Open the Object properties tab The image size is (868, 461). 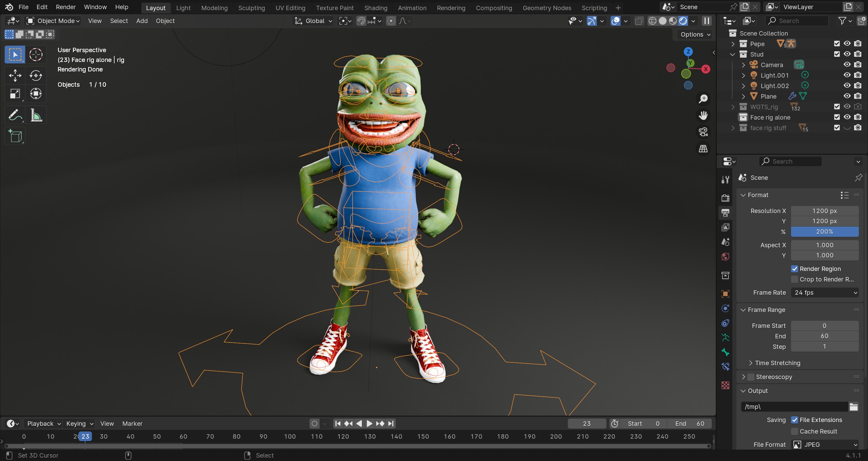(725, 294)
